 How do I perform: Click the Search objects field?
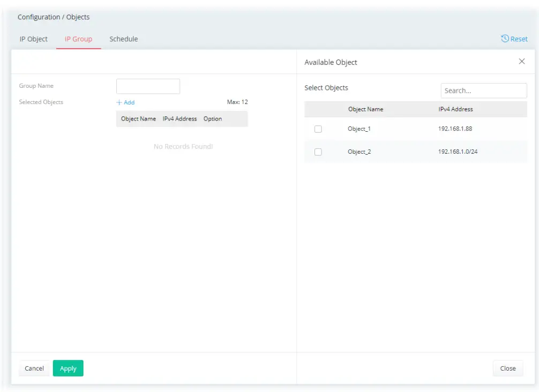click(484, 91)
